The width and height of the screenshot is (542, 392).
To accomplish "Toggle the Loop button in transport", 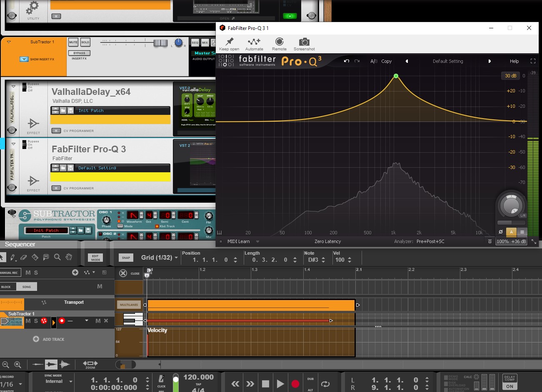I will coord(325,384).
